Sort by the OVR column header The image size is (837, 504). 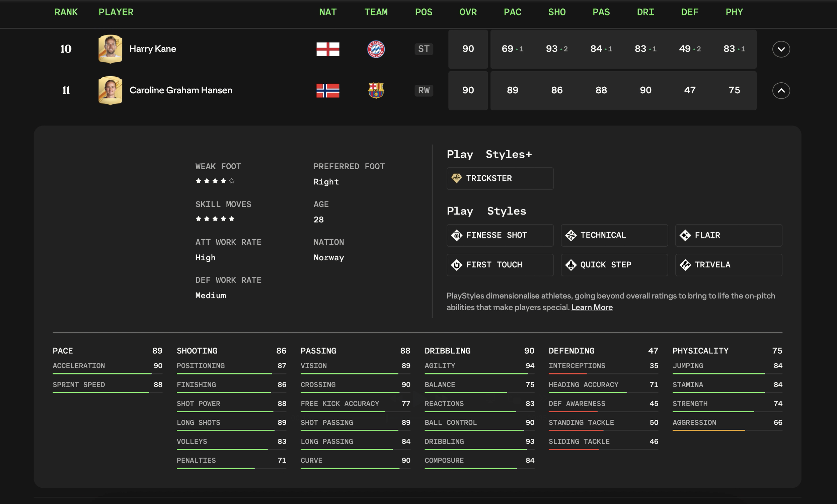(x=468, y=12)
